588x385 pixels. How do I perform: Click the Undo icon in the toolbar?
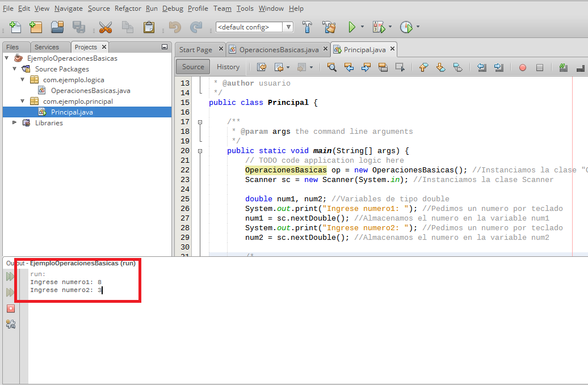point(174,27)
